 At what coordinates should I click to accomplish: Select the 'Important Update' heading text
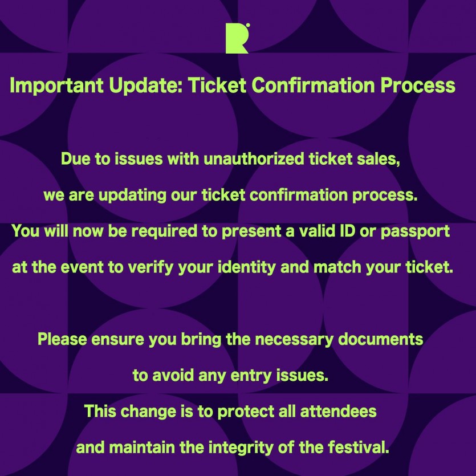(x=96, y=86)
